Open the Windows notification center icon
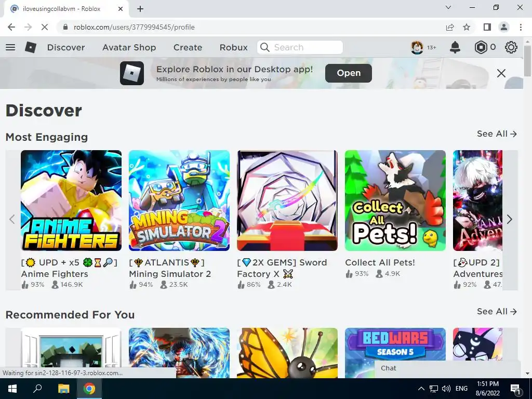 516,389
